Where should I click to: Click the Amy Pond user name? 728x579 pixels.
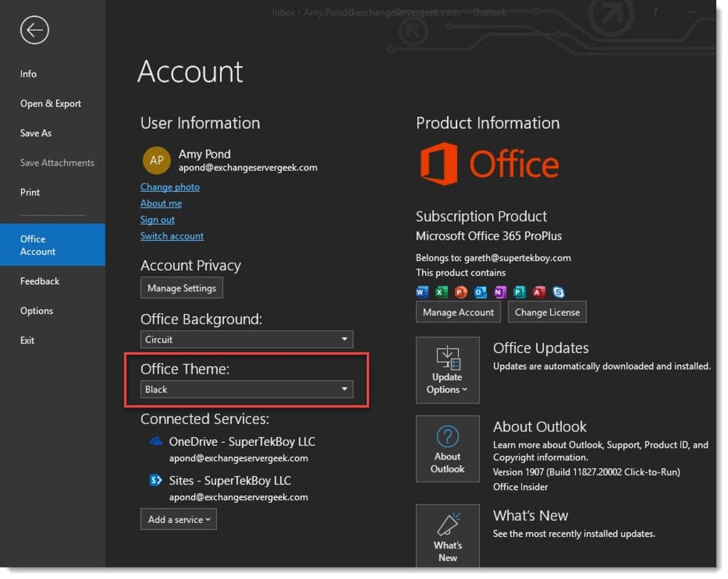tap(205, 154)
